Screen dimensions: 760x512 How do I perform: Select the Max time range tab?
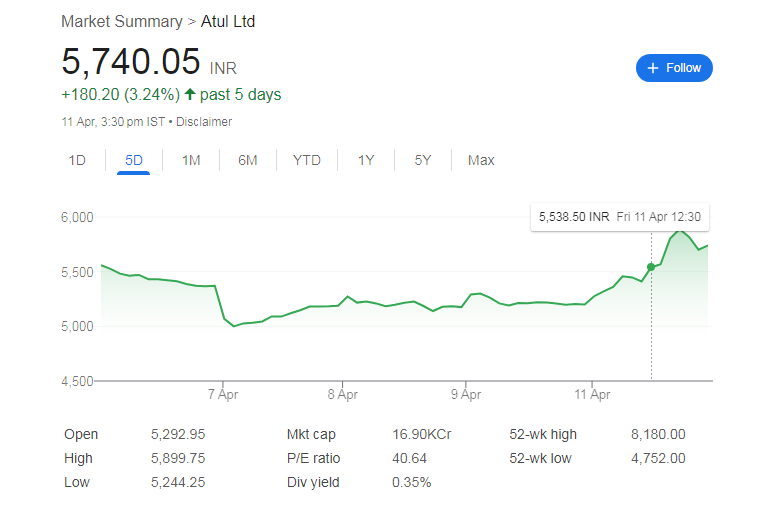[481, 160]
